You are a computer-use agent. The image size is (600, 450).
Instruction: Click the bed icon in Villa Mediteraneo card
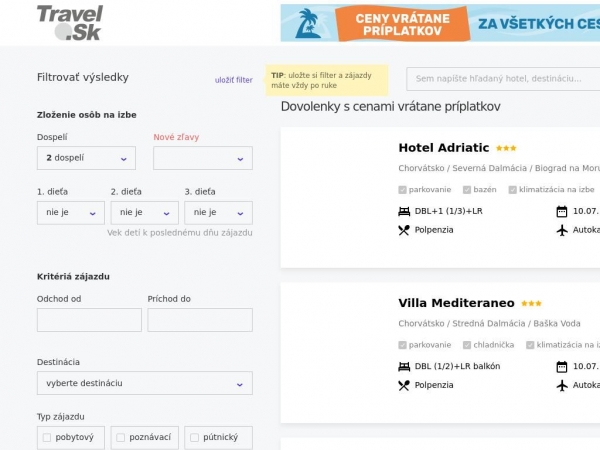(404, 367)
